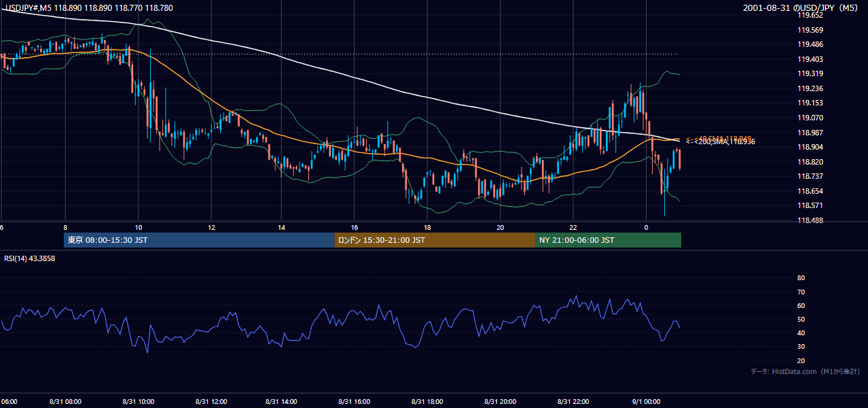
Task: Click the 8/31 08:00 bottom time label
Action: click(x=65, y=402)
